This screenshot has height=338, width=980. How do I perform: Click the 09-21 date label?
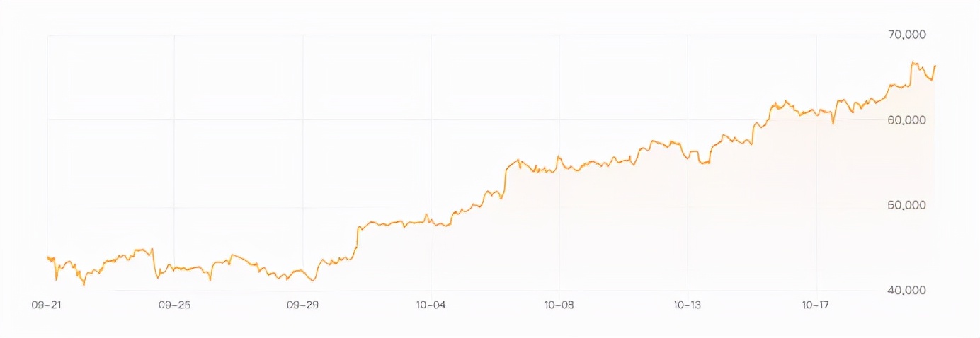click(46, 305)
